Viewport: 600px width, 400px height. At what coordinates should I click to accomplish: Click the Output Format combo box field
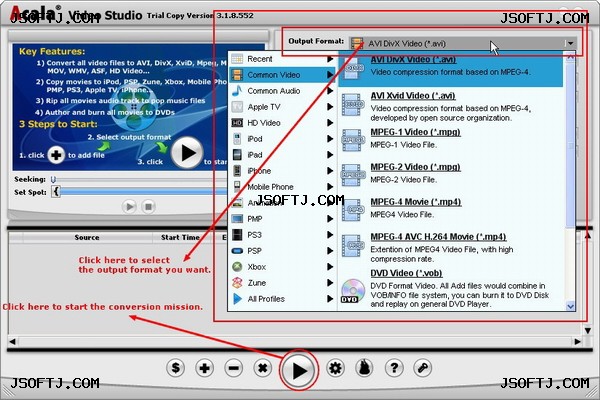coord(463,43)
